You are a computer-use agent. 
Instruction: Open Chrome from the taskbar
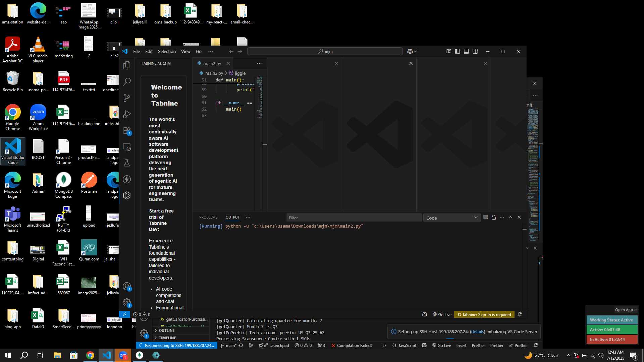coord(90,355)
